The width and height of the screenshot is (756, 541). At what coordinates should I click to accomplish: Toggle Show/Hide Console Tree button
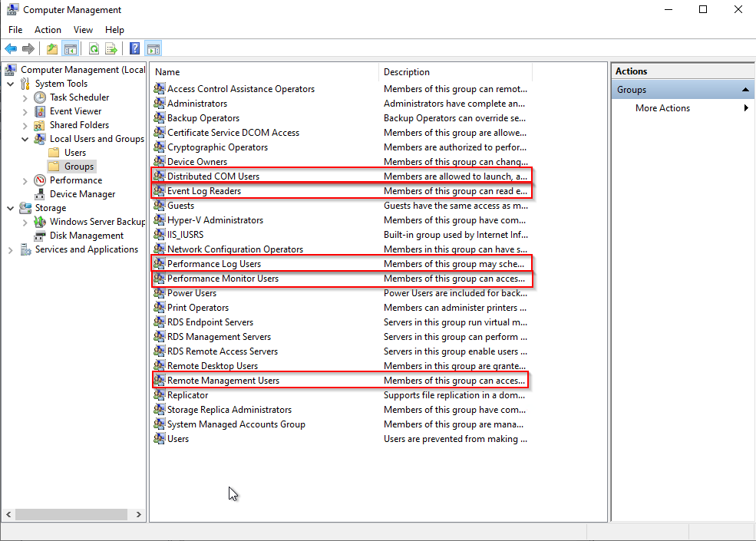[x=71, y=49]
